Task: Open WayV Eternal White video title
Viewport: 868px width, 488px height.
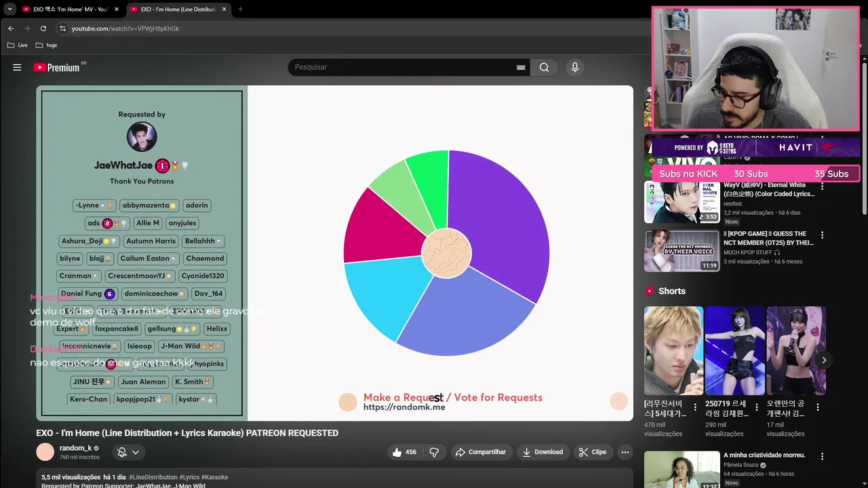Action: click(x=769, y=189)
